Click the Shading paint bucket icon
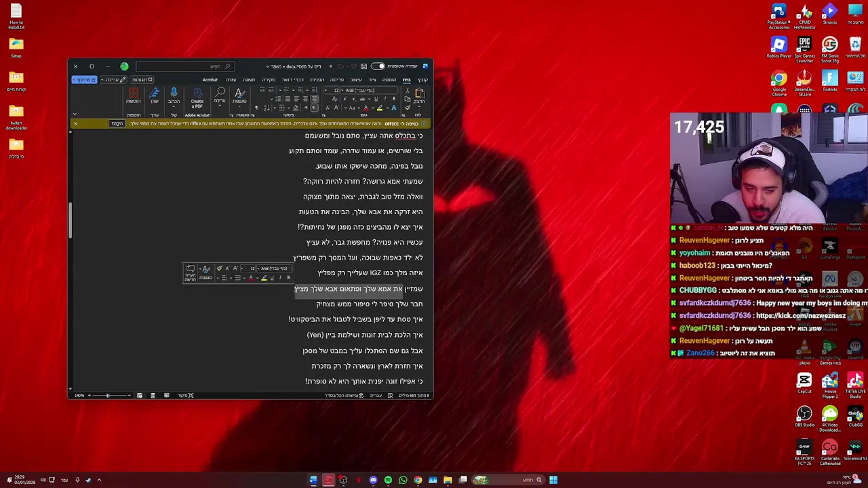Image resolution: width=868 pixels, height=488 pixels. click(x=296, y=108)
